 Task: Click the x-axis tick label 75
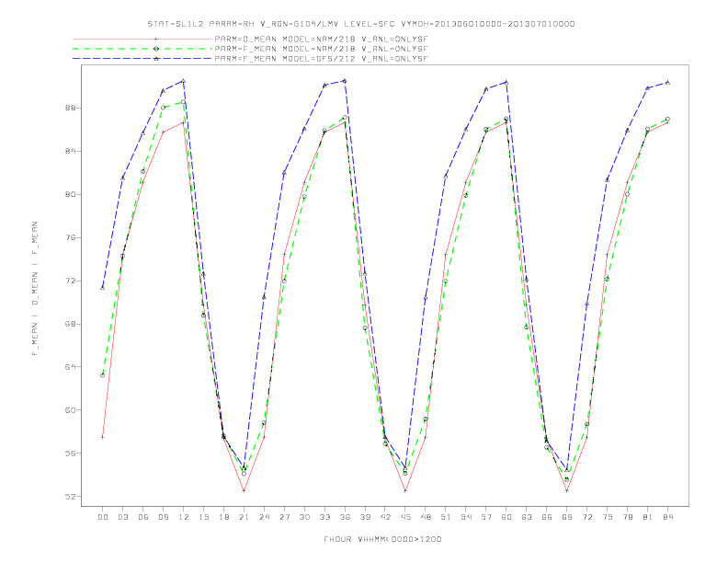tap(608, 517)
